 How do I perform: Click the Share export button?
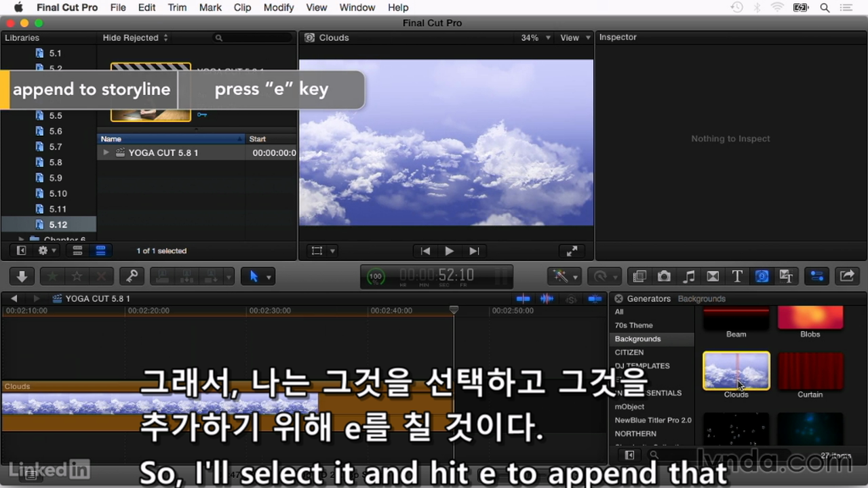point(847,276)
